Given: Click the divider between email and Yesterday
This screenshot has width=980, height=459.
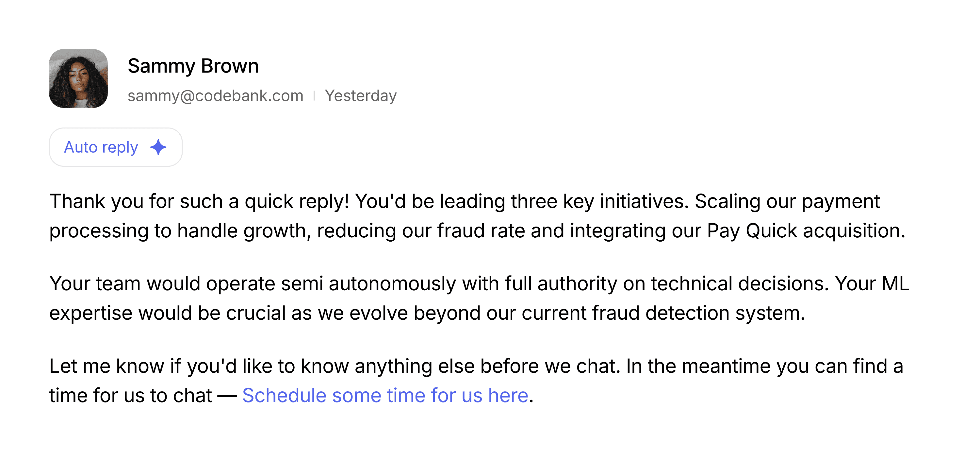Looking at the screenshot, I should (x=314, y=95).
